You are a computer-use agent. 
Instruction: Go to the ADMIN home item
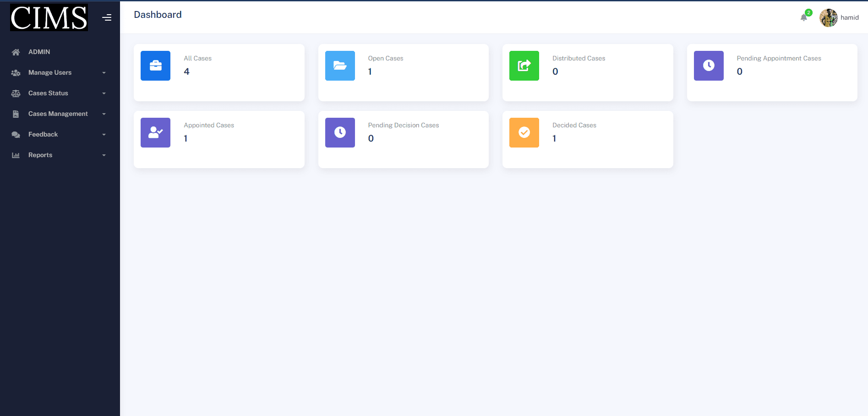coord(39,52)
